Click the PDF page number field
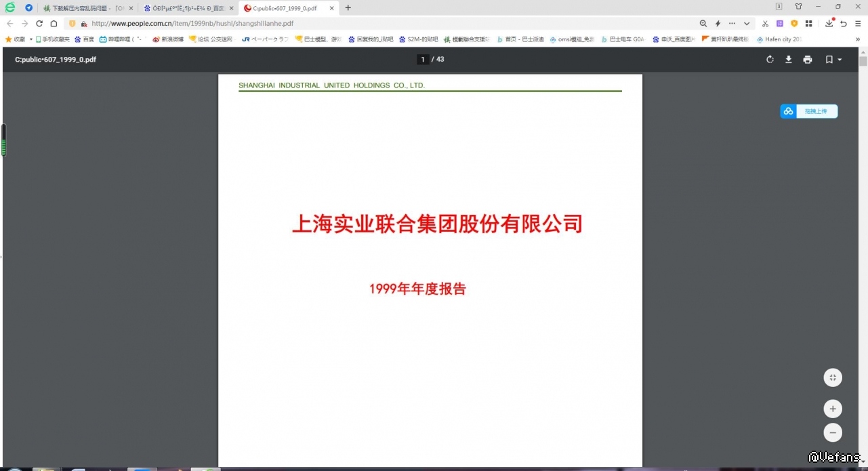The image size is (868, 471). click(423, 60)
